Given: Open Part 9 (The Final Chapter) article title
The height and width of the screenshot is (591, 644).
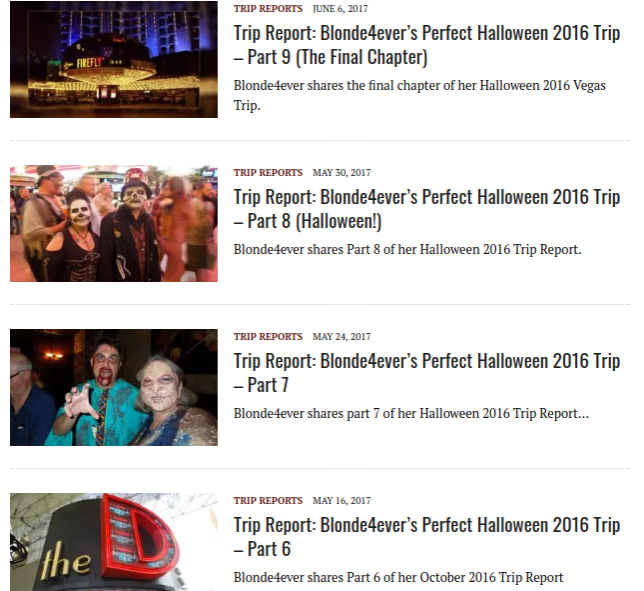Looking at the screenshot, I should pyautogui.click(x=426, y=45).
